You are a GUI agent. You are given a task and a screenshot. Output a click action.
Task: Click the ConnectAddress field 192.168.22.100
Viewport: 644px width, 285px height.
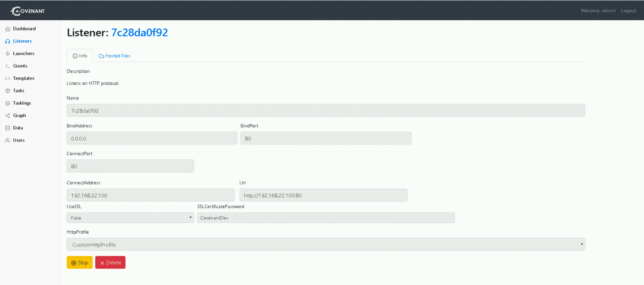[151, 195]
